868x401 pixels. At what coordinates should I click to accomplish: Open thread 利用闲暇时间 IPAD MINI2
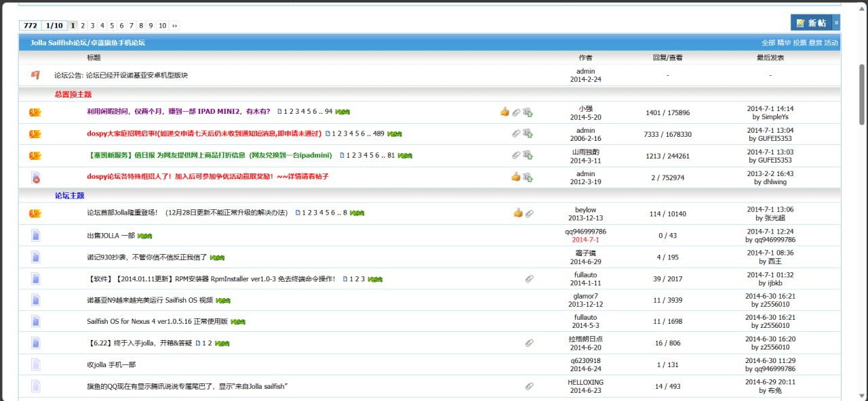tap(178, 112)
